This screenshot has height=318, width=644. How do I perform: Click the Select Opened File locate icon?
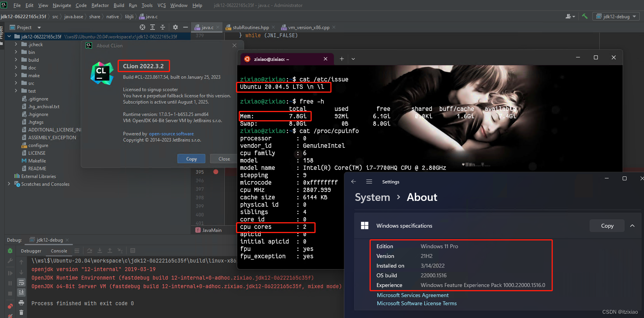click(142, 27)
